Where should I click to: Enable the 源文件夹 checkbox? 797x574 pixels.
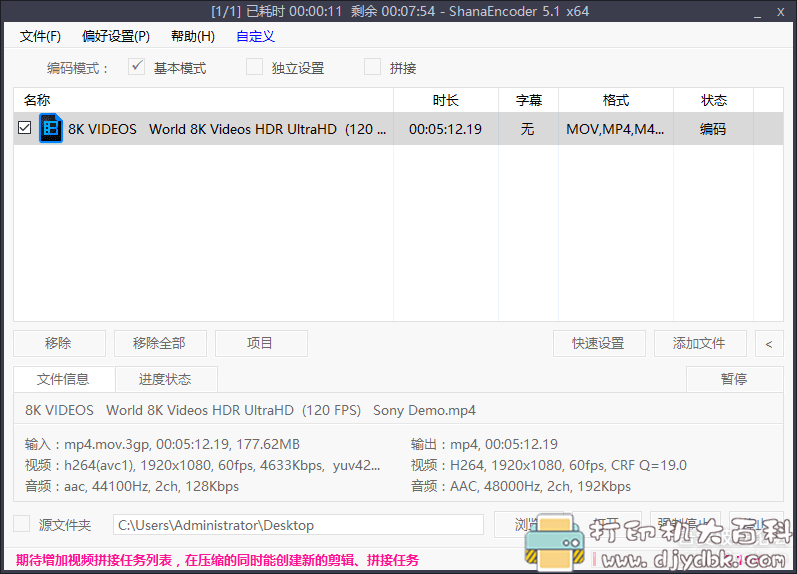point(21,524)
